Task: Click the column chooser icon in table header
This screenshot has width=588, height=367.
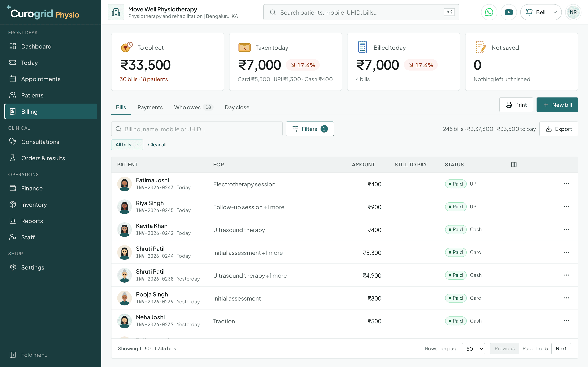Action: click(514, 165)
